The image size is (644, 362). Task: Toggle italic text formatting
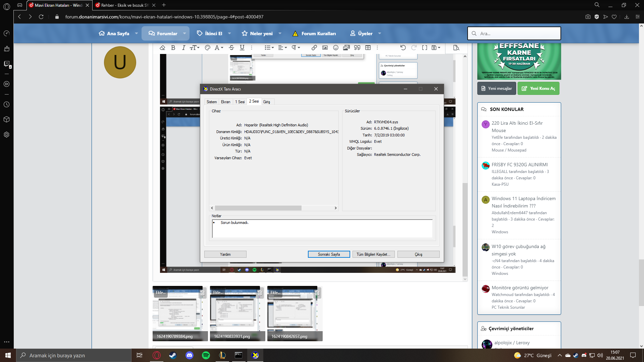pos(183,48)
